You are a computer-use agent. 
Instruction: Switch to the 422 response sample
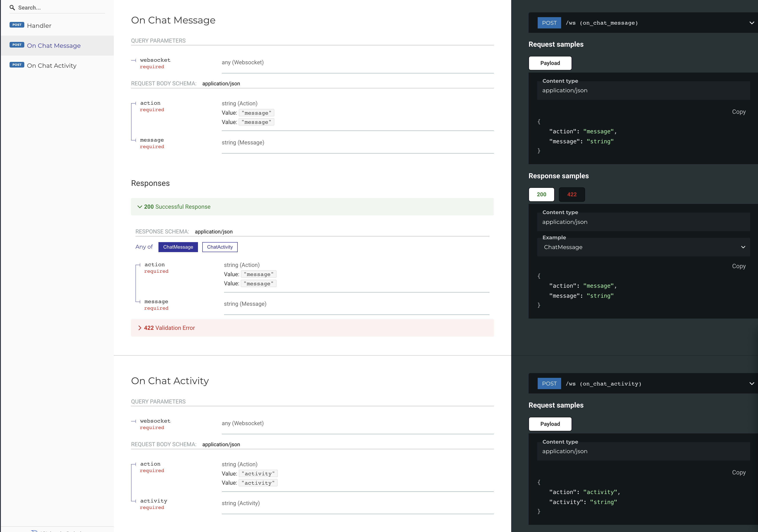pyautogui.click(x=572, y=195)
